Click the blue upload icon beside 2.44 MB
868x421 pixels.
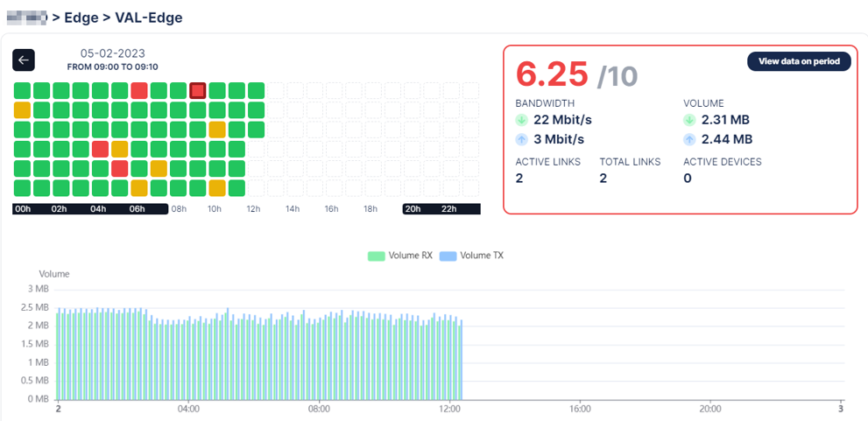(x=690, y=139)
